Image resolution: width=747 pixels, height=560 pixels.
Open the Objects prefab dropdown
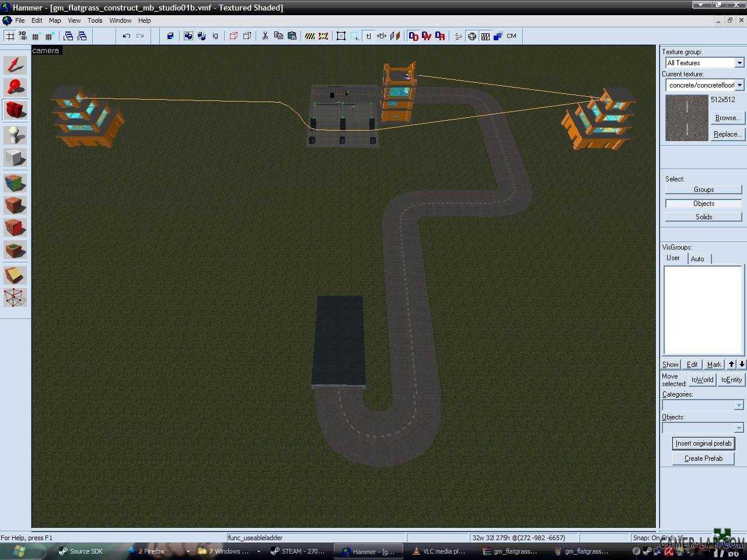coord(739,428)
